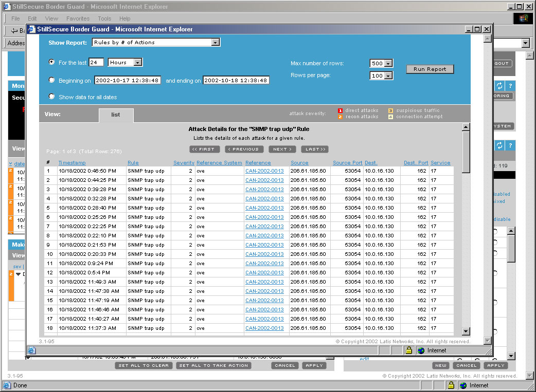The height and width of the screenshot is (392, 536).
Task: Sort by the Source Port column header
Action: click(347, 163)
